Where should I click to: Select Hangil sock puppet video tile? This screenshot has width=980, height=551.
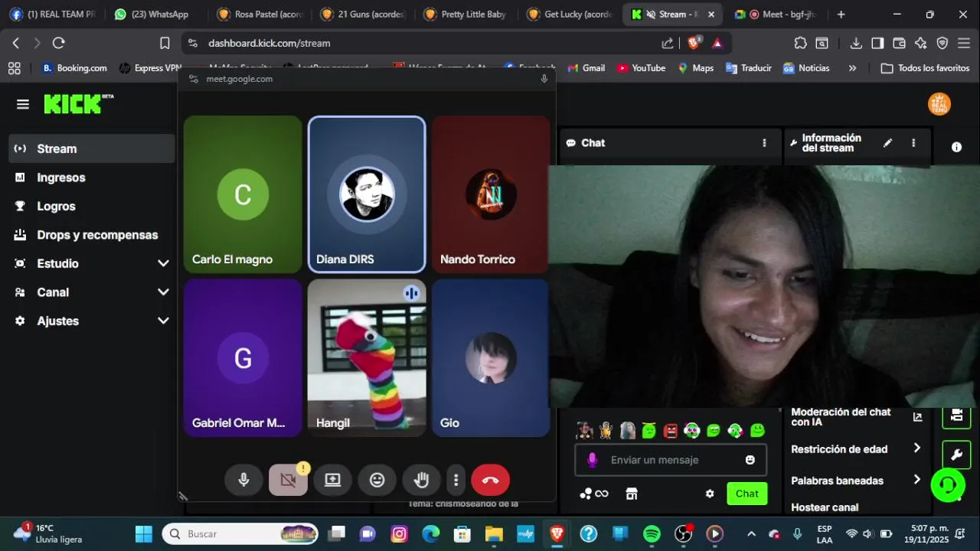click(367, 357)
